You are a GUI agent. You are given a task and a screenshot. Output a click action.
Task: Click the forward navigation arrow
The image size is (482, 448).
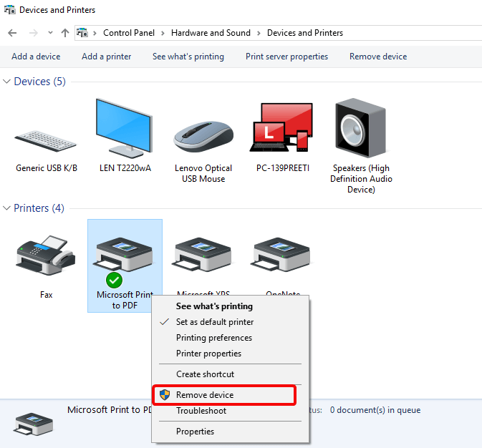coord(33,33)
